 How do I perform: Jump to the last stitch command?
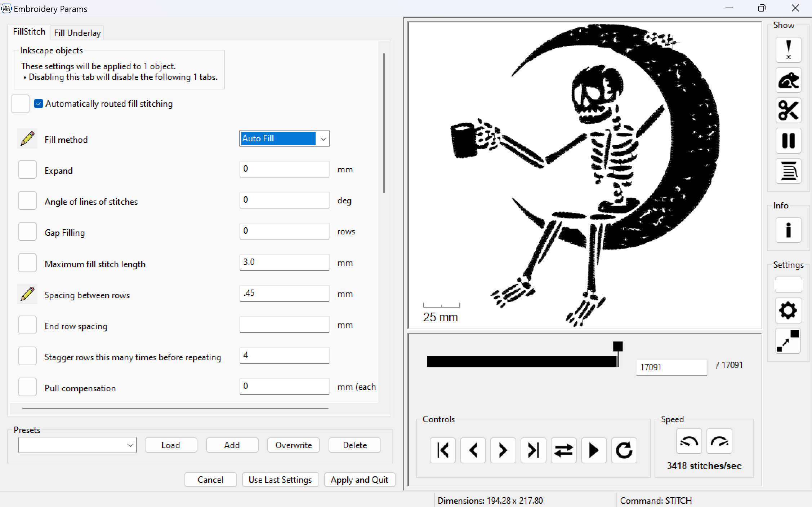point(534,450)
